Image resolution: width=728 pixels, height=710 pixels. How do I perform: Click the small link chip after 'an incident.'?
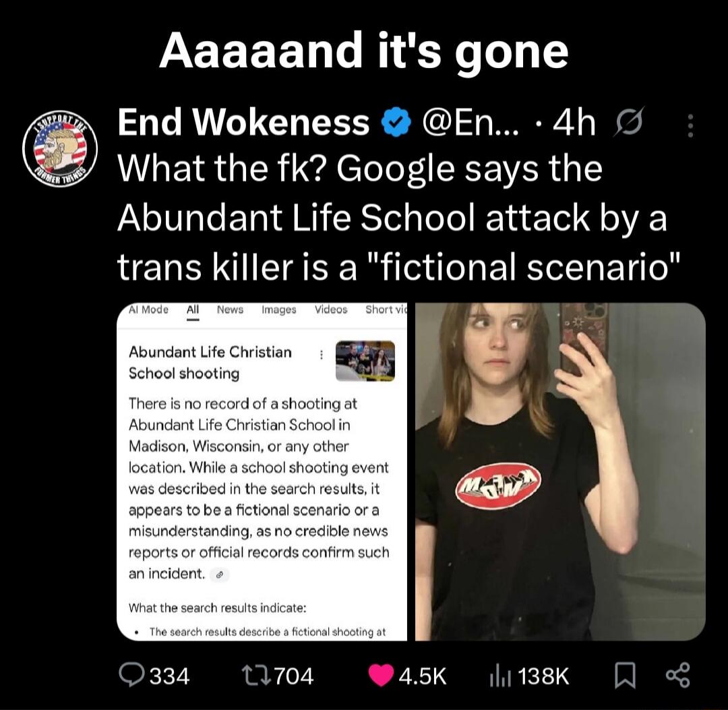(x=220, y=575)
